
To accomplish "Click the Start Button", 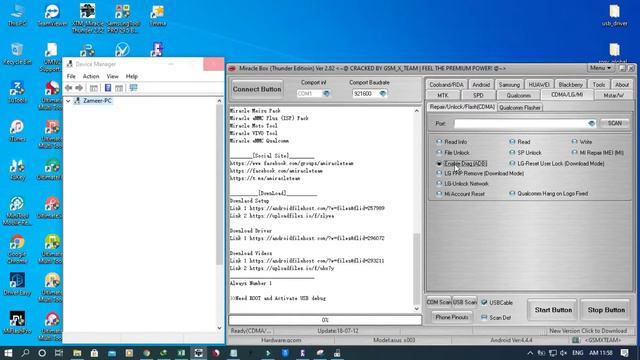I will point(553,310).
